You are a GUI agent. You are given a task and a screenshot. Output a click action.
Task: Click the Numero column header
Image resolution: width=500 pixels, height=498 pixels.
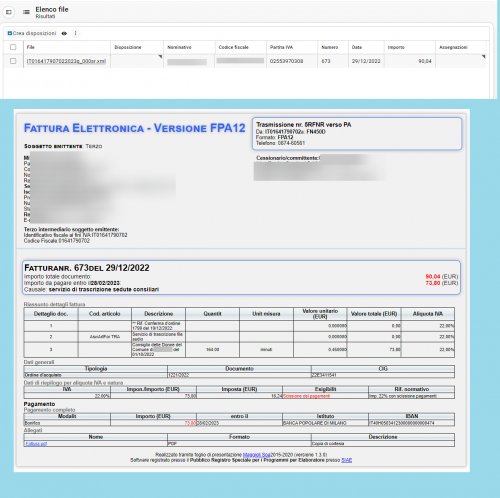(x=330, y=47)
